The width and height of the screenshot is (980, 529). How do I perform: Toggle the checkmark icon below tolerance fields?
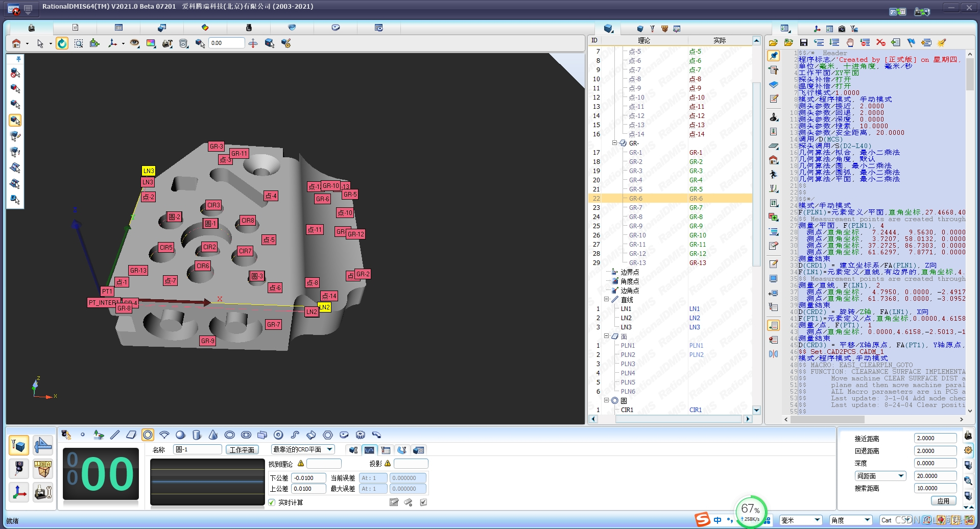coord(423,502)
